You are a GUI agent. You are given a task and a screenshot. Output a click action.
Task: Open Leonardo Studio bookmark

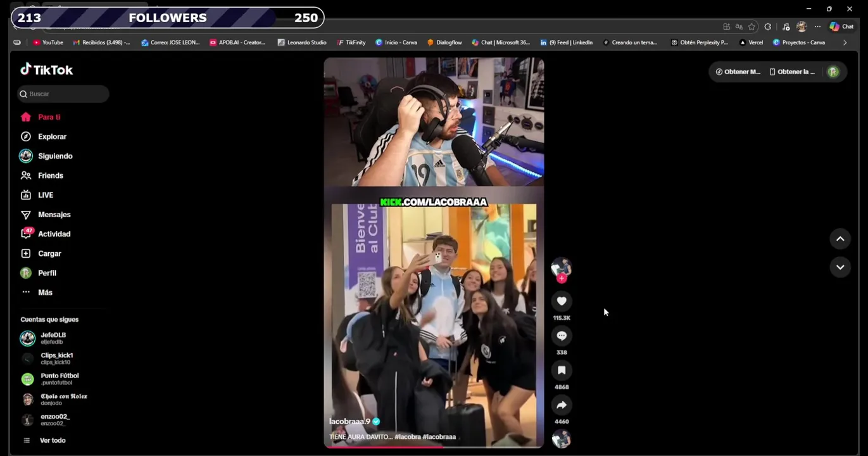302,42
